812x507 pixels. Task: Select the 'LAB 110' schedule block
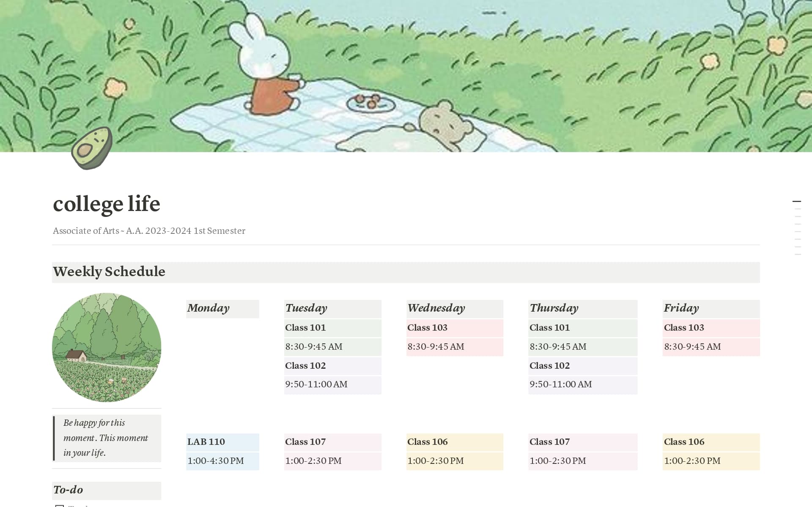coord(206,441)
